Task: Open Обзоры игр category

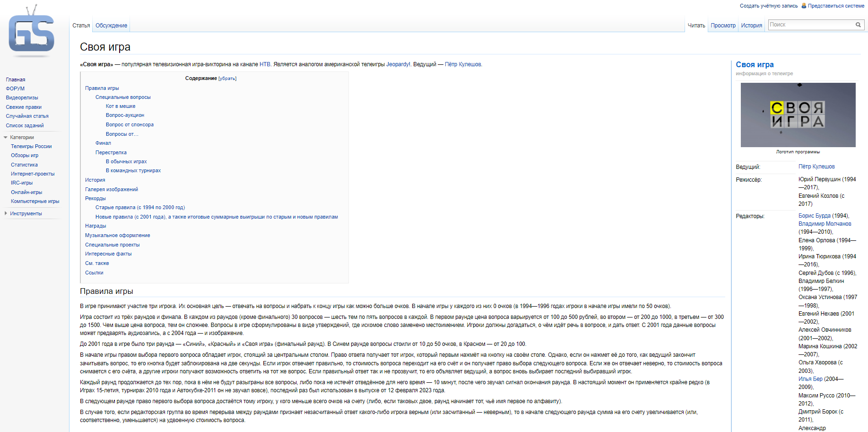Action: coord(25,155)
